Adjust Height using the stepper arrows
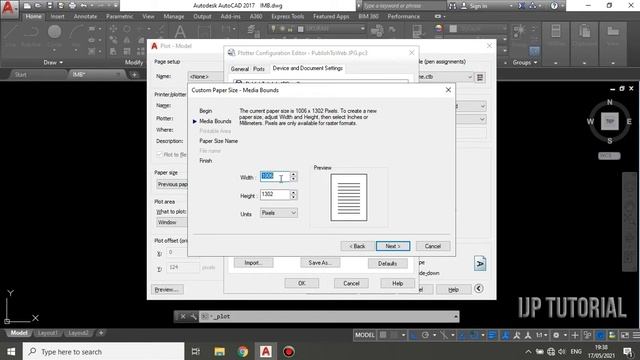Viewport: 640px width, 360px height. click(293, 195)
